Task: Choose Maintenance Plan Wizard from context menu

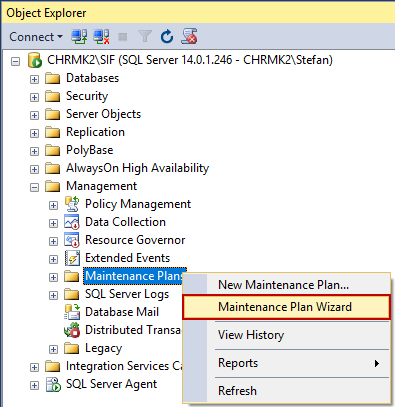Action: 286,307
